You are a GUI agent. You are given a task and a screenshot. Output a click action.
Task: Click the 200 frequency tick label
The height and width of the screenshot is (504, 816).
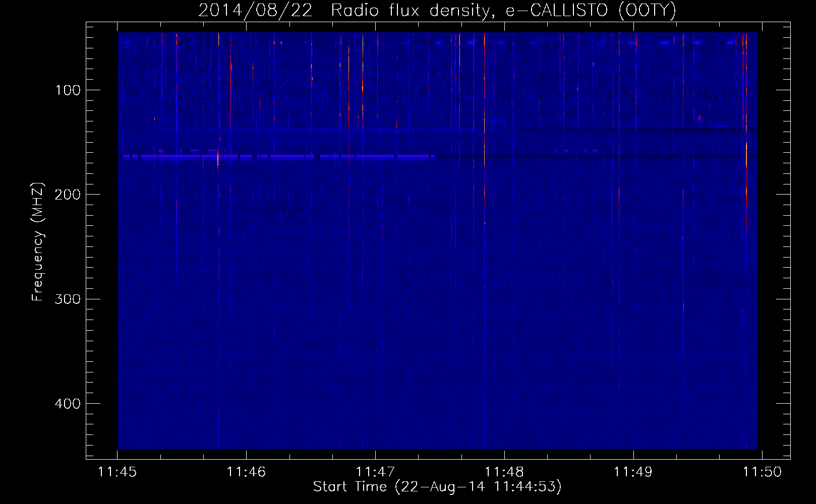68,195
